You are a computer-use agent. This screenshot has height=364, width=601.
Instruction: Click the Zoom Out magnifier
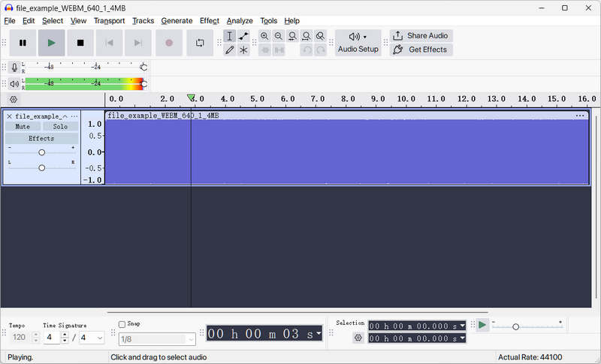pos(279,36)
